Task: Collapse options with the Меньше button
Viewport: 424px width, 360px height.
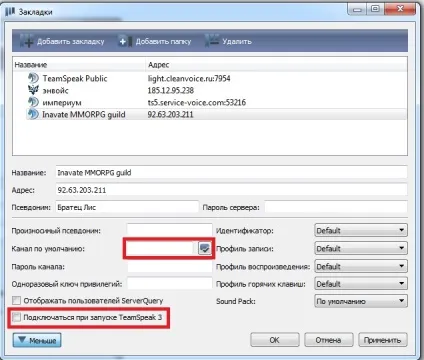Action: (37, 340)
